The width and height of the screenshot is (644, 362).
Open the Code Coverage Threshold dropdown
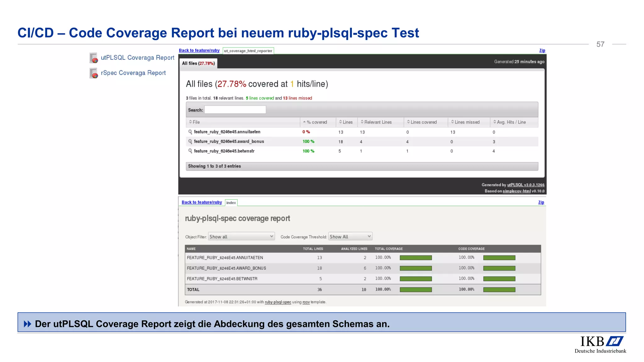pyautogui.click(x=350, y=237)
